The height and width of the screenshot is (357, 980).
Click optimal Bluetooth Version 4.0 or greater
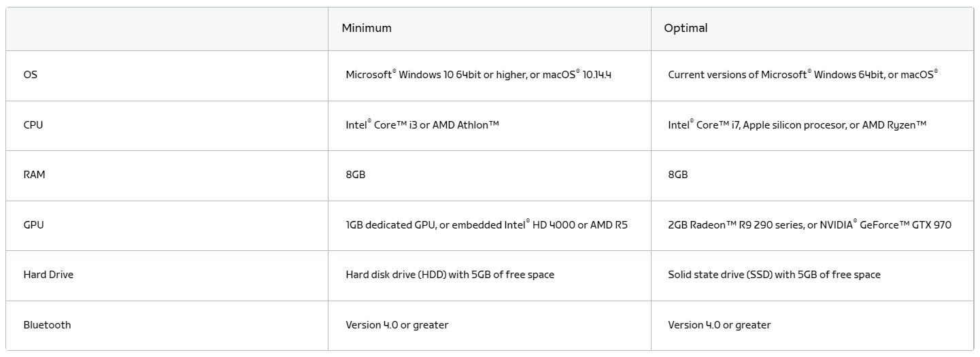720,325
